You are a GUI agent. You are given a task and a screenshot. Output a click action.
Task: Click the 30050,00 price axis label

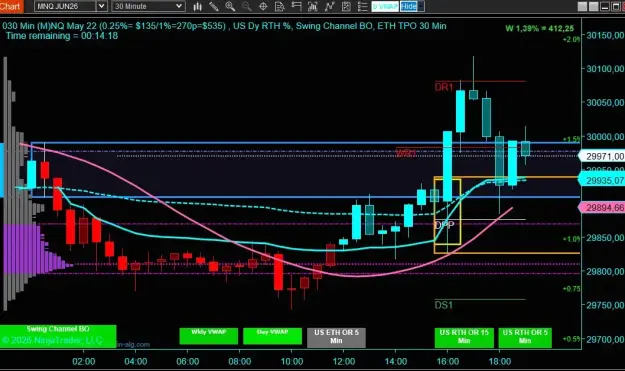click(605, 103)
